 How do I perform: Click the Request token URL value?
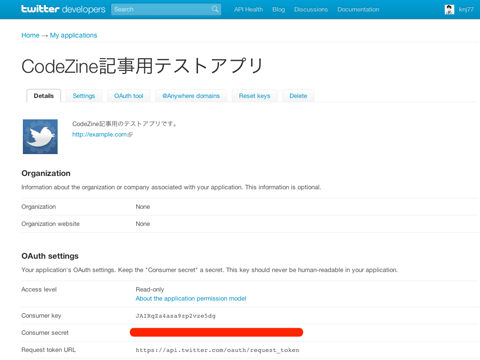[217, 350]
